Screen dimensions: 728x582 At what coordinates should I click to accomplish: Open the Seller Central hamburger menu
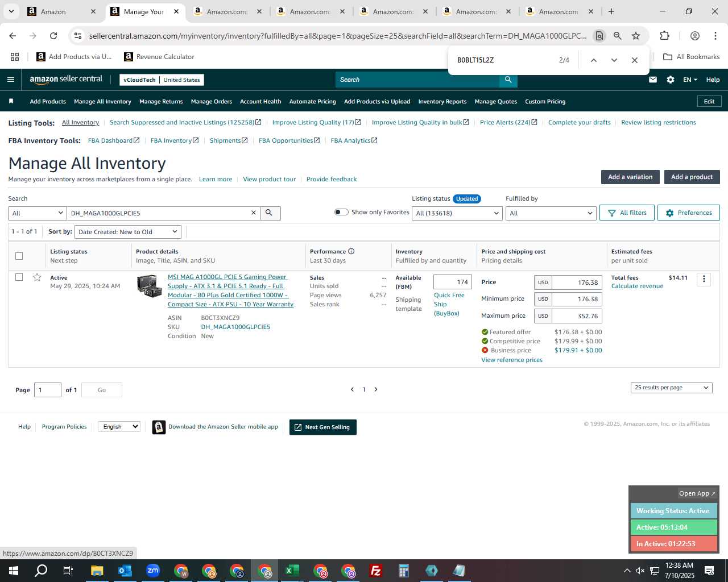[x=10, y=80]
